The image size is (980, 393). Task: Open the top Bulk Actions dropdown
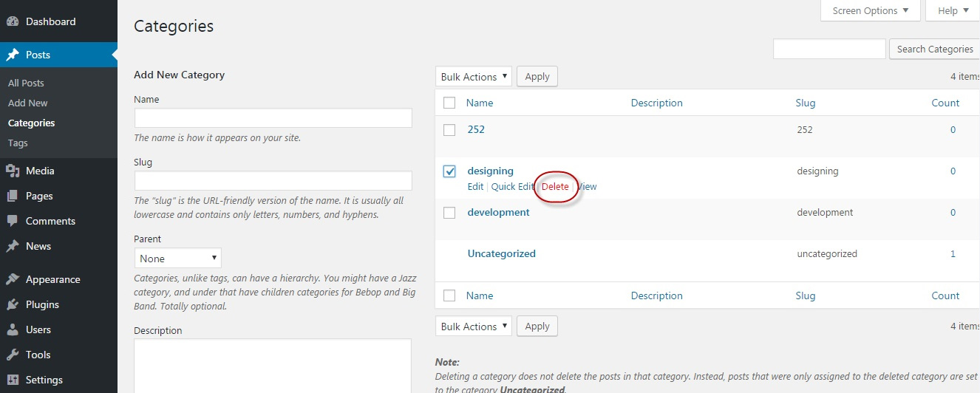474,77
